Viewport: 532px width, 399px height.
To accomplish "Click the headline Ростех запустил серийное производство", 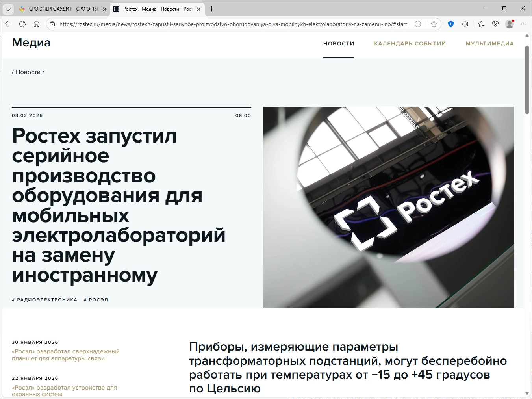I will click(119, 205).
